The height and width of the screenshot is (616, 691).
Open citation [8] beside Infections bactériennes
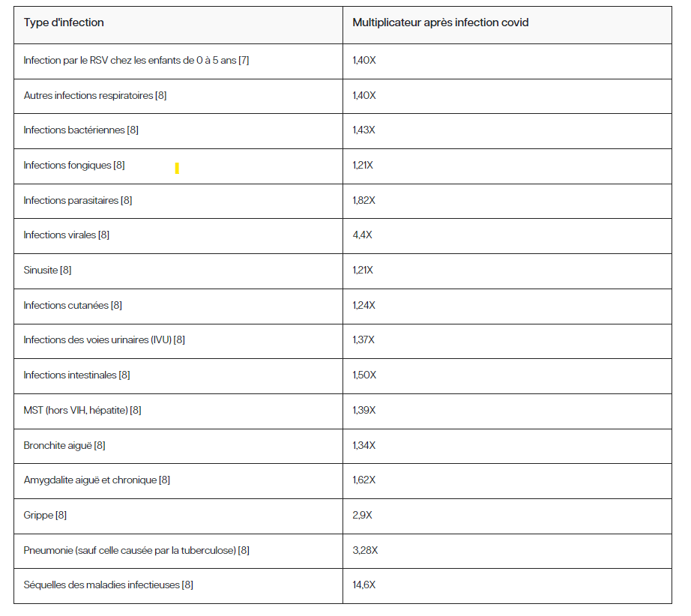pyautogui.click(x=133, y=130)
